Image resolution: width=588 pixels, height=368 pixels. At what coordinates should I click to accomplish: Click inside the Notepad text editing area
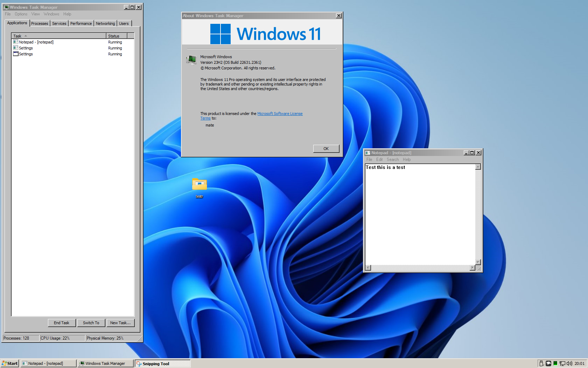pyautogui.click(x=420, y=214)
